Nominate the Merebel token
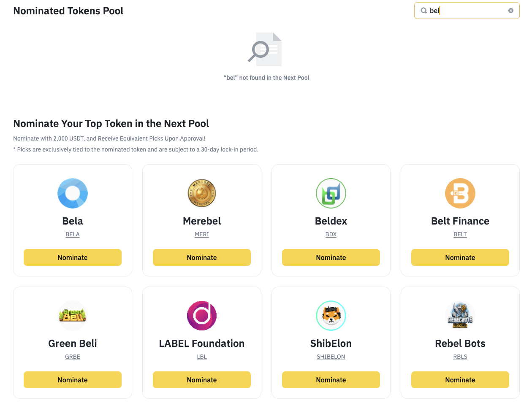The height and width of the screenshot is (406, 532). pyautogui.click(x=202, y=257)
